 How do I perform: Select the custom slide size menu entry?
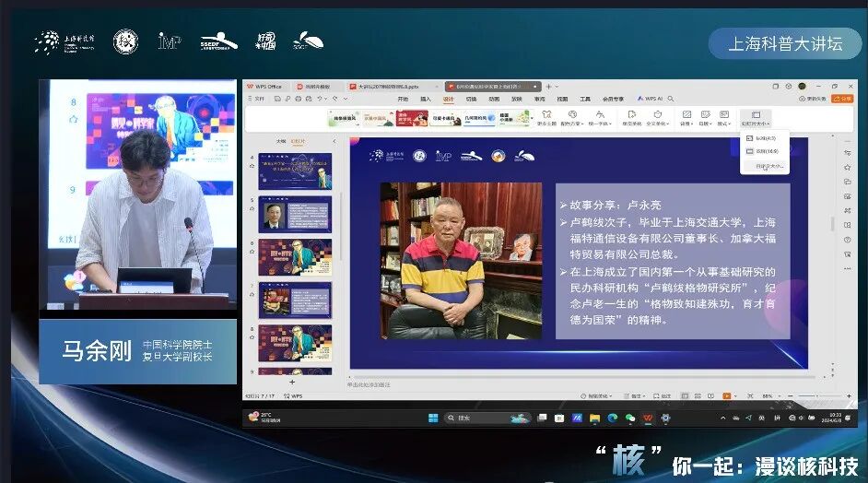765,166
